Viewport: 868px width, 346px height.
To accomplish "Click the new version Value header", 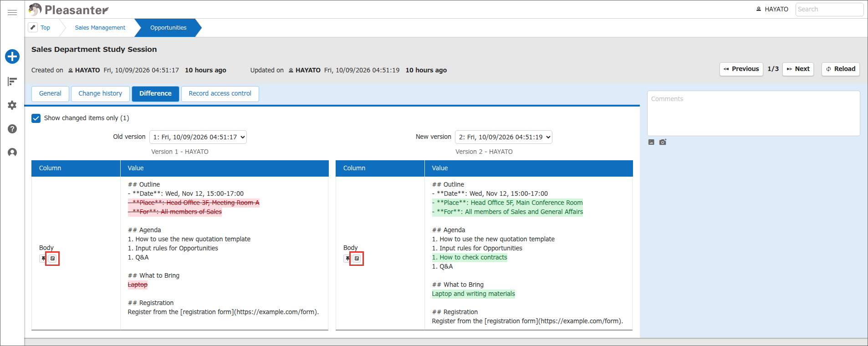I will (x=529, y=168).
